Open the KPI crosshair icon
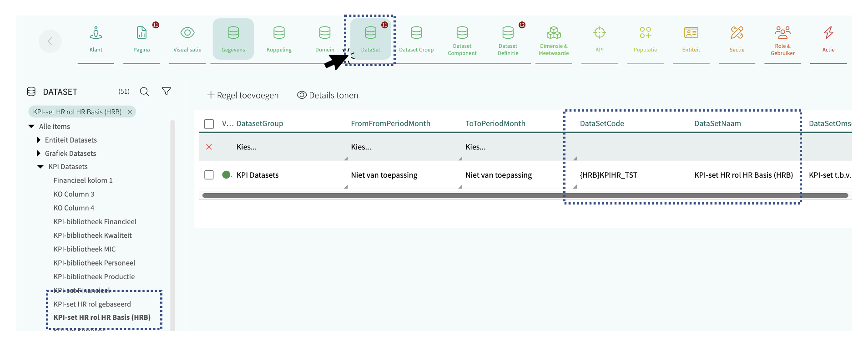This screenshot has height=348, width=868. pos(600,33)
